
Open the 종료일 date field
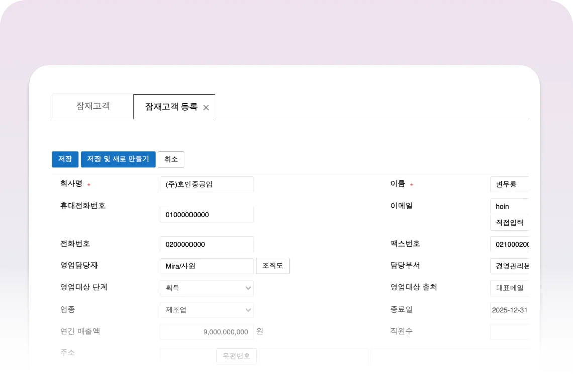[x=509, y=310]
